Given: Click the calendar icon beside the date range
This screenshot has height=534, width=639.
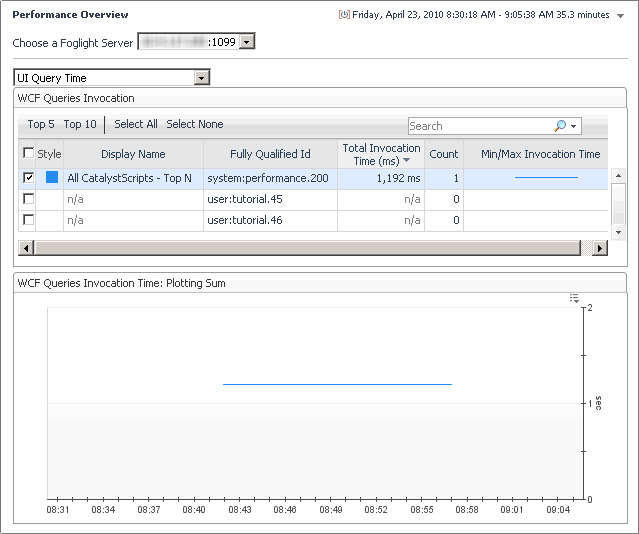Looking at the screenshot, I should pyautogui.click(x=344, y=15).
